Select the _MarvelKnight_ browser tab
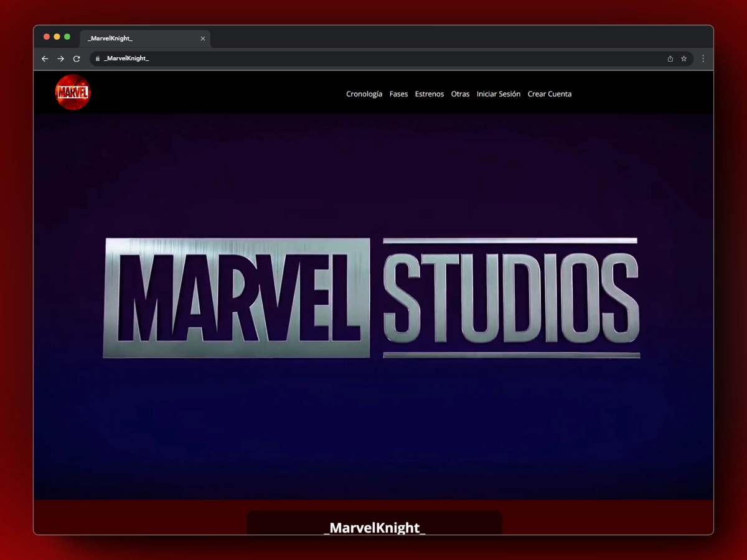The image size is (747, 560). pyautogui.click(x=145, y=39)
